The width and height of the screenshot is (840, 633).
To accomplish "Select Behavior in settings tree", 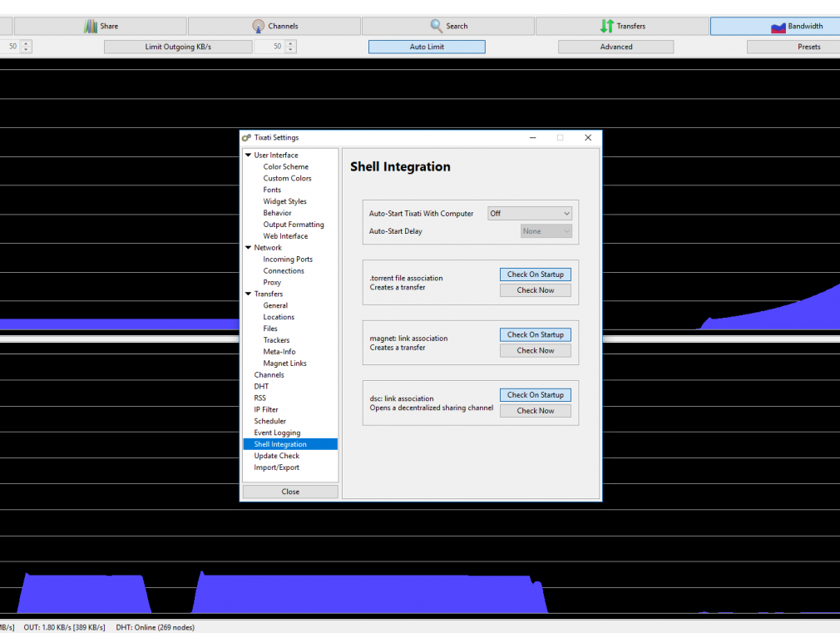I will click(277, 213).
